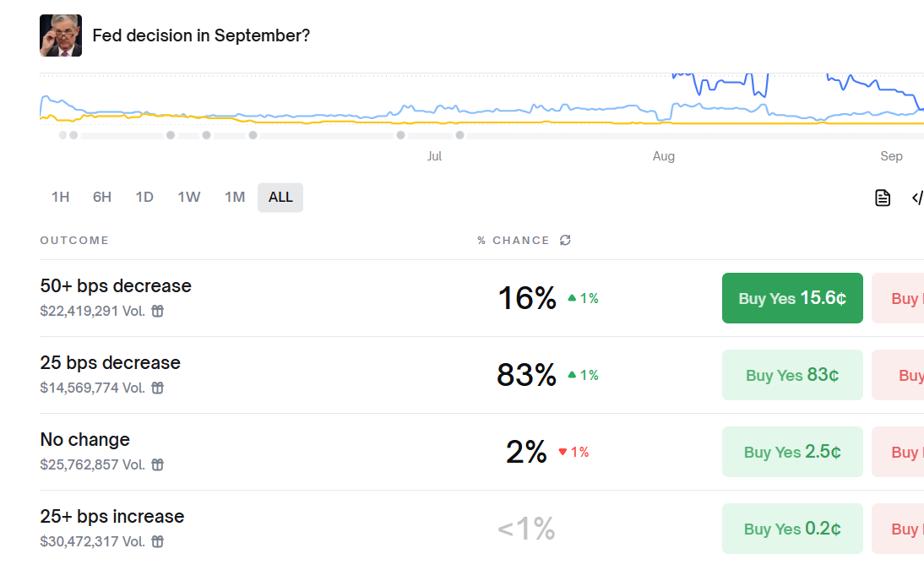Click the first gray marker dot on chart timeline
Image resolution: width=924 pixels, height=570 pixels.
(x=63, y=135)
